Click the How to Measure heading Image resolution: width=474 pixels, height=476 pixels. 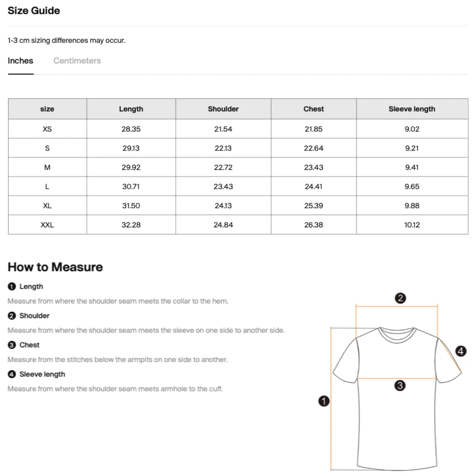tap(55, 267)
